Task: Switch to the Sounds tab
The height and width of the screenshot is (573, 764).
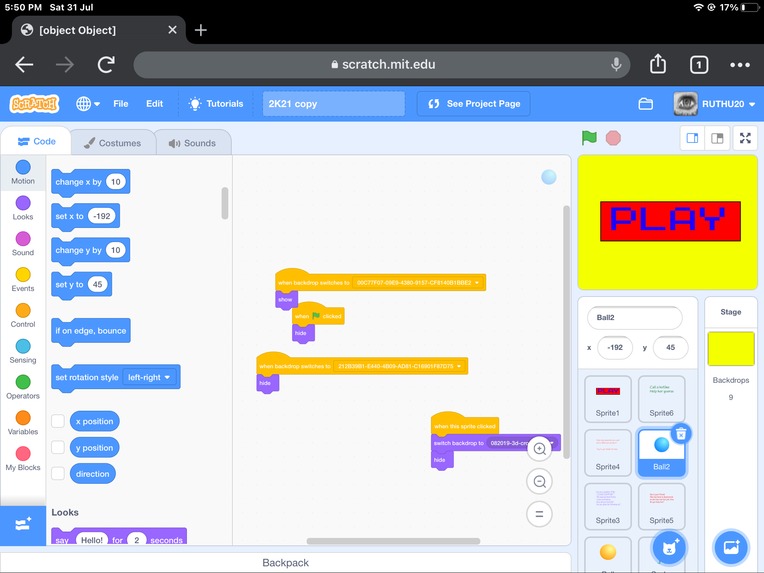Action: click(192, 143)
